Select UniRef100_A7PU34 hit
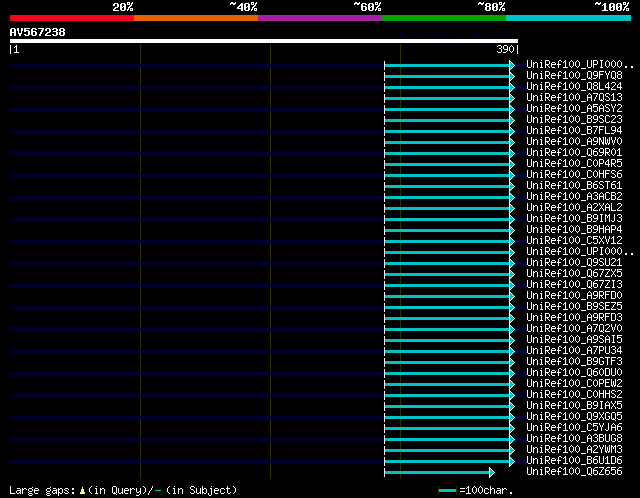The height and width of the screenshot is (498, 640). (574, 351)
